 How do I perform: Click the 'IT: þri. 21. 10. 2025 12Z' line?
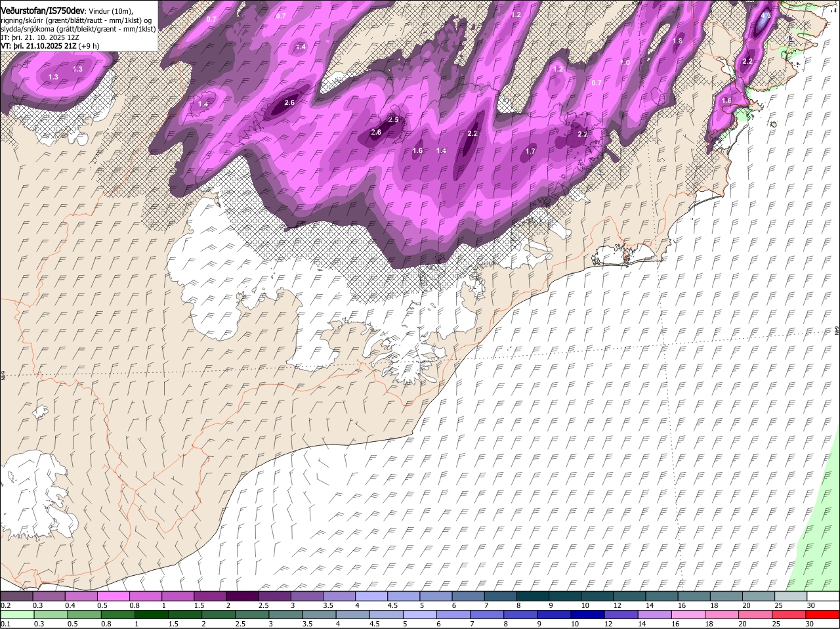[39, 37]
